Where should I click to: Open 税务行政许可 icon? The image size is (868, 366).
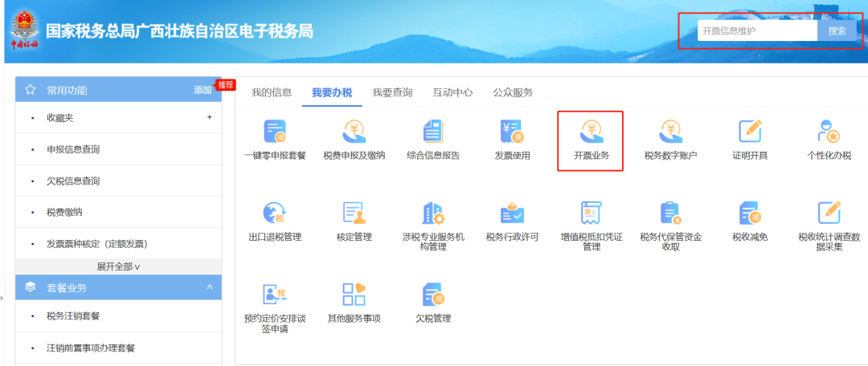point(512,213)
